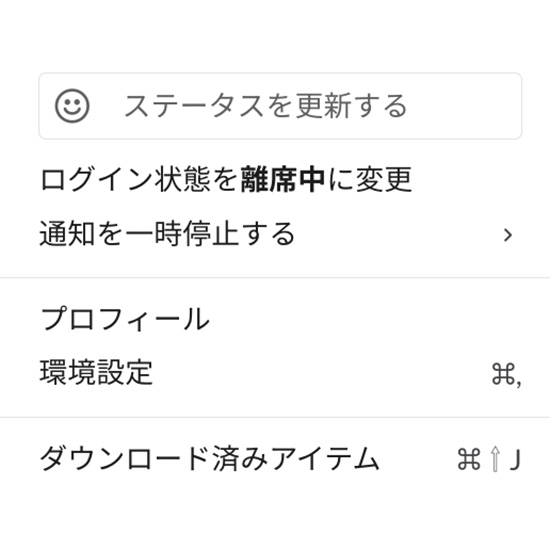Open the プロフィール menu item
550x550 pixels.
point(275,319)
